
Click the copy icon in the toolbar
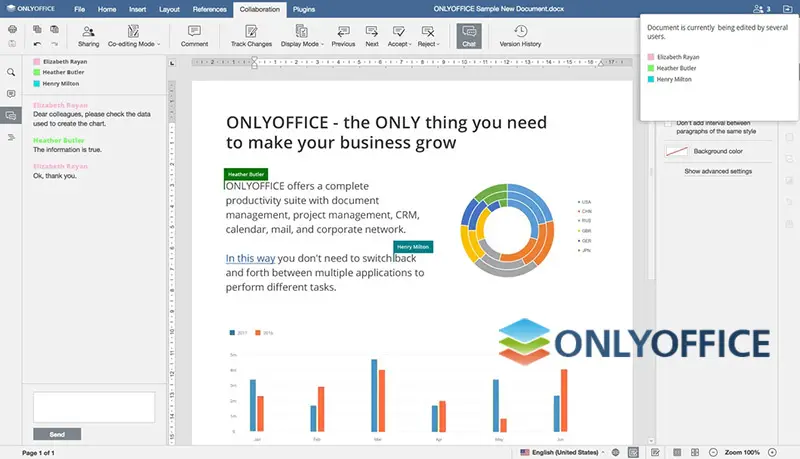pos(37,30)
